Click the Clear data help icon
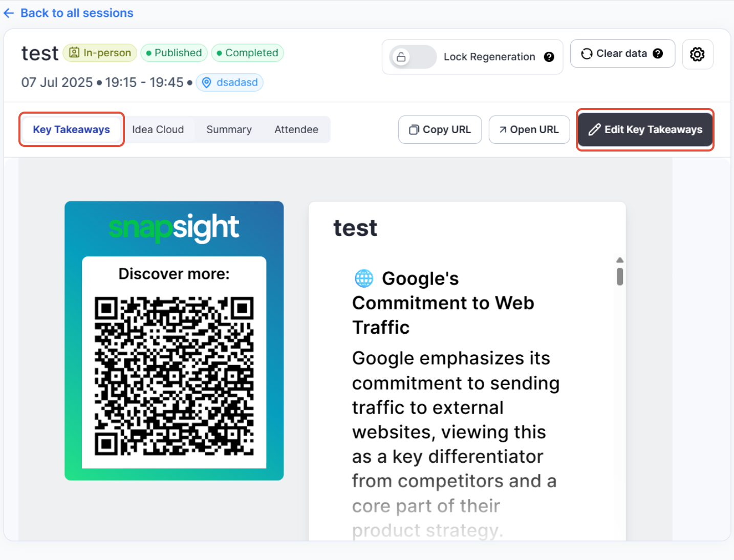The height and width of the screenshot is (560, 734). 658,54
